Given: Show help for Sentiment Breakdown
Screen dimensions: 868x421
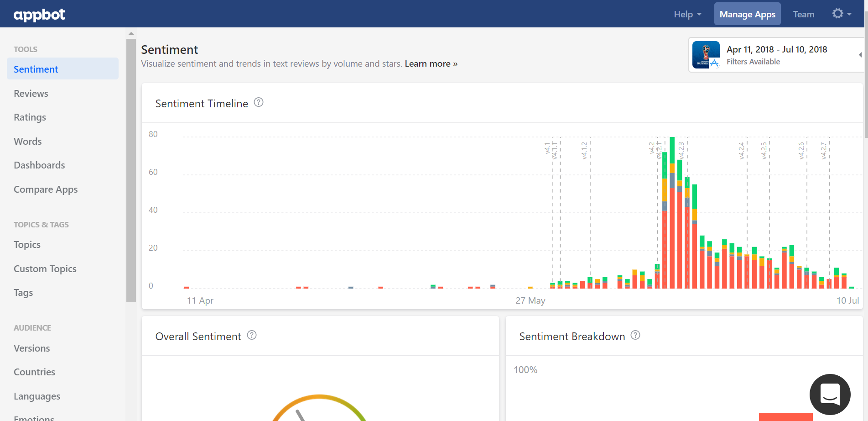Looking at the screenshot, I should tap(635, 335).
